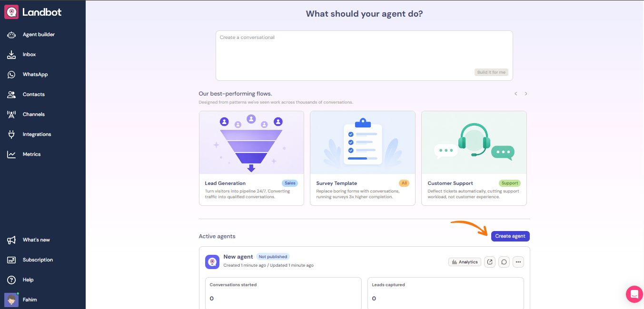Open the Subscription card icon
Viewport: 644px width, 309px height.
click(x=11, y=260)
